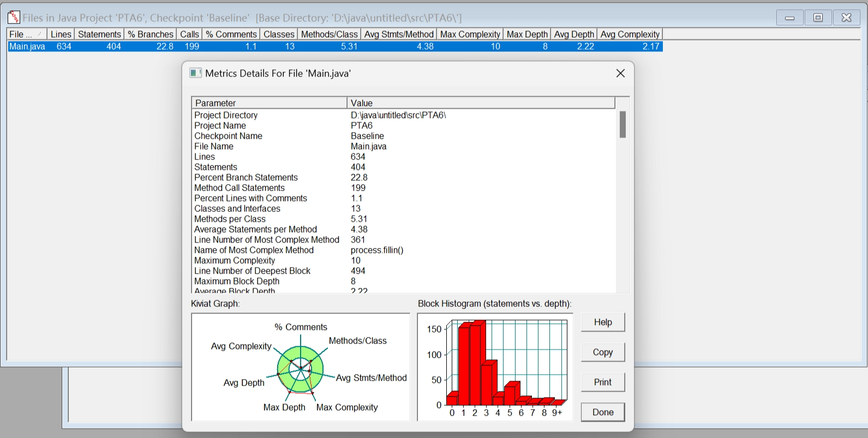
Task: Sort by the Methods/Class column header
Action: pyautogui.click(x=329, y=34)
